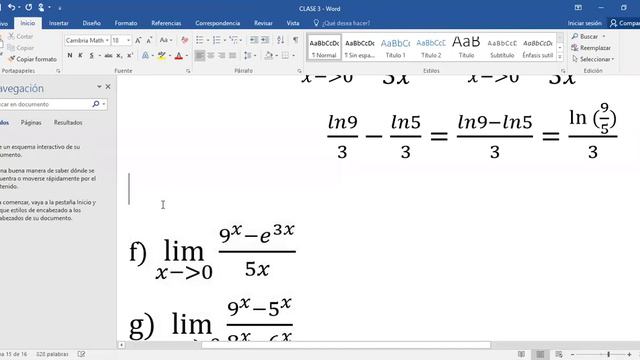
Task: Click the Copiar command
Action: pyautogui.click(x=21, y=48)
